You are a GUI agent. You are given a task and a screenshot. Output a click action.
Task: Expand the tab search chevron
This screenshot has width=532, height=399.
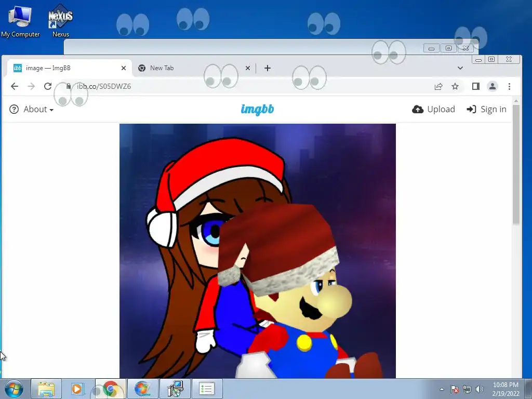[x=460, y=68]
